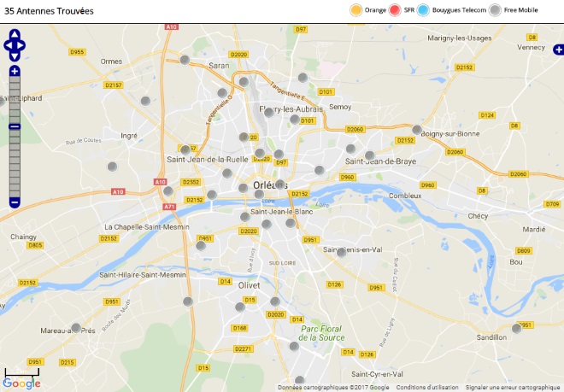Open Signaler une erreur cartographique link

click(x=513, y=388)
